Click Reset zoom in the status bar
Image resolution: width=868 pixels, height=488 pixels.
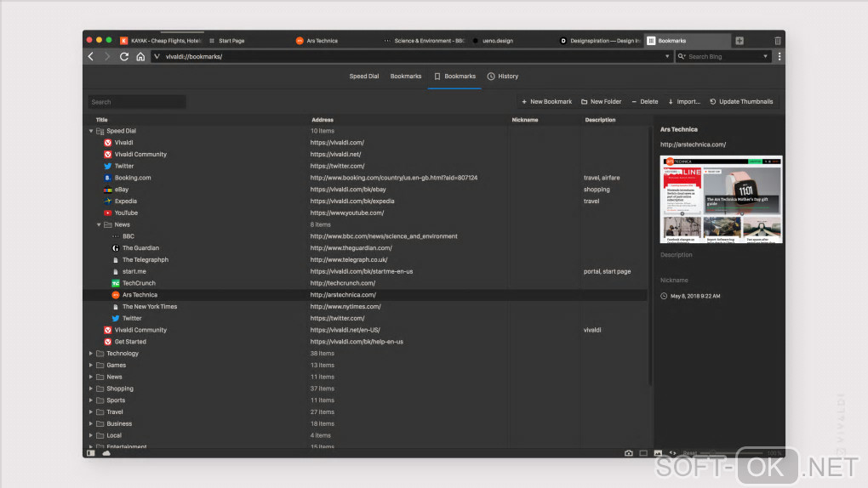coord(690,453)
